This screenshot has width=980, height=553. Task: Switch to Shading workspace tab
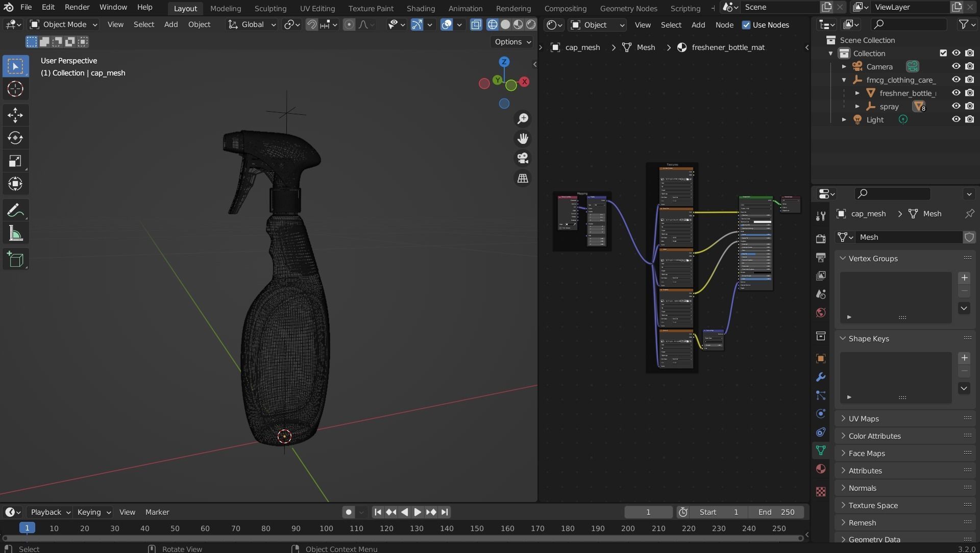pos(421,8)
